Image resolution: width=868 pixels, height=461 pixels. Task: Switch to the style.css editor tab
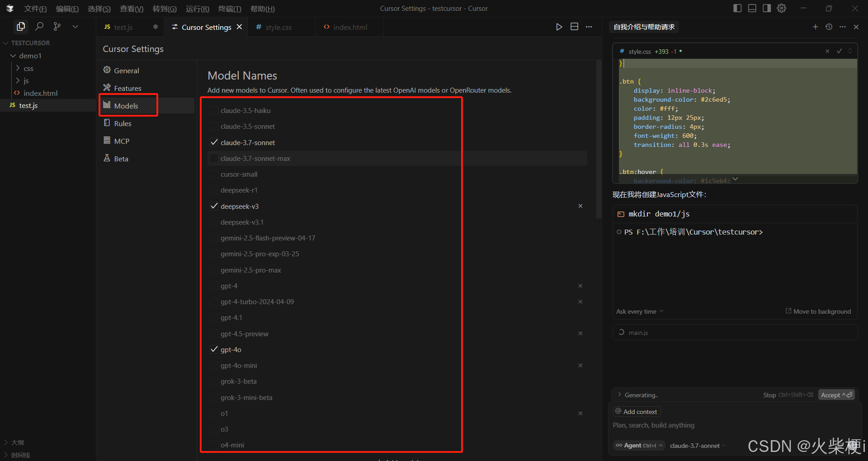click(282, 27)
